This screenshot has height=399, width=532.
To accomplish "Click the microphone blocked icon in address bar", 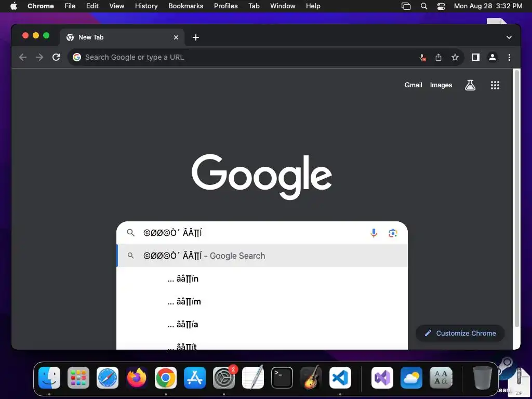I will point(422,57).
